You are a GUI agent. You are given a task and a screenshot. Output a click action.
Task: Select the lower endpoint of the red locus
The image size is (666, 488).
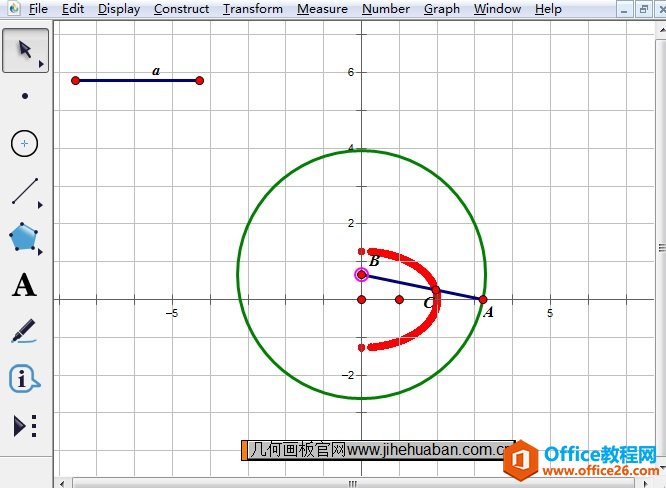(x=361, y=348)
